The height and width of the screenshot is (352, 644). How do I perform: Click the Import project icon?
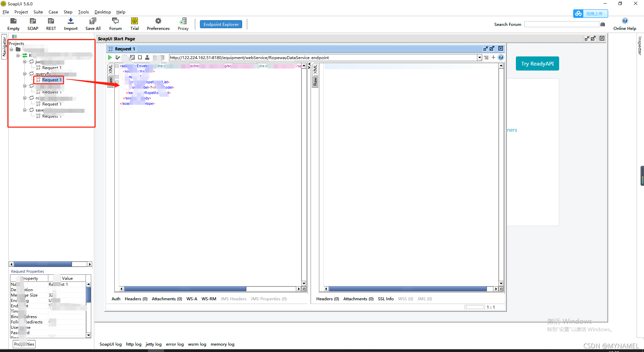point(71,21)
